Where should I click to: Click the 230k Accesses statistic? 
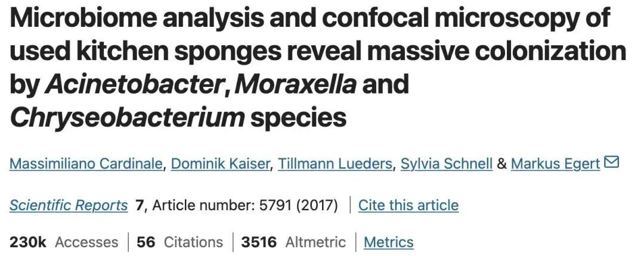64,242
